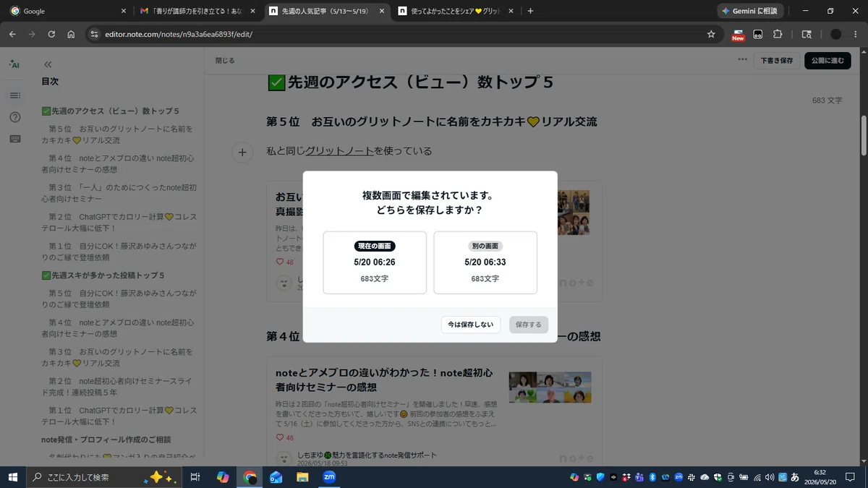
Task: Select the 別の画面 5/20 06:33 version
Action: click(x=485, y=262)
